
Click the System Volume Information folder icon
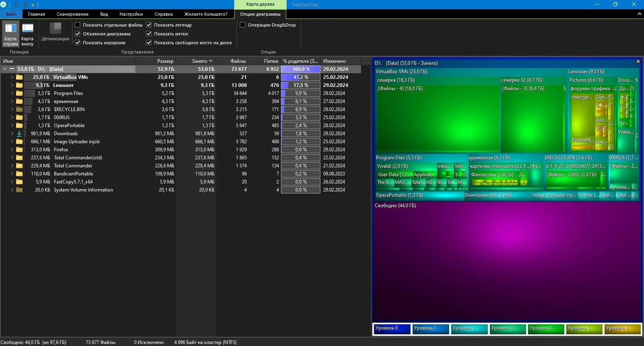19,190
